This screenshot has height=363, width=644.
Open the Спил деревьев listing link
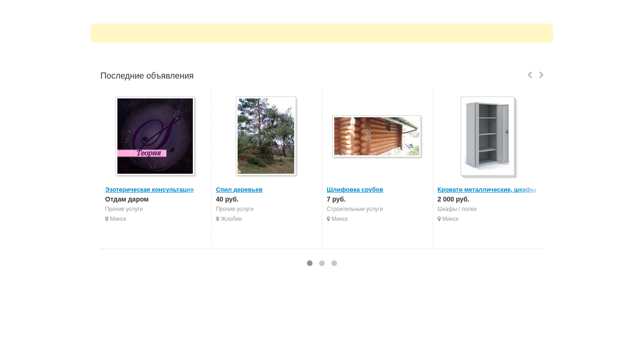[x=239, y=190]
